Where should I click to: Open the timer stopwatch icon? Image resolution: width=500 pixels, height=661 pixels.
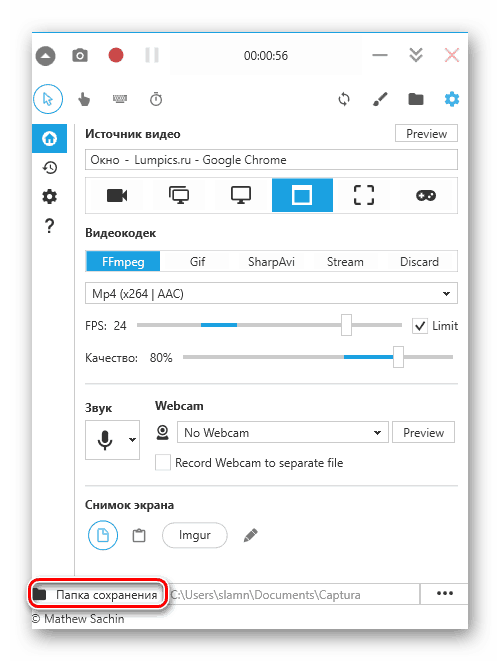pyautogui.click(x=156, y=99)
